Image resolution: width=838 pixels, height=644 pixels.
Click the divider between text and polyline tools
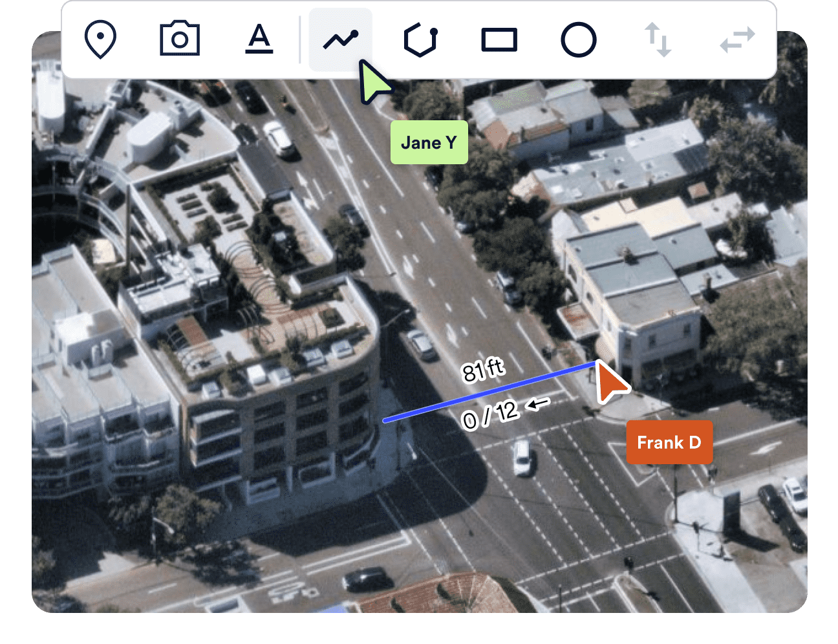(301, 39)
